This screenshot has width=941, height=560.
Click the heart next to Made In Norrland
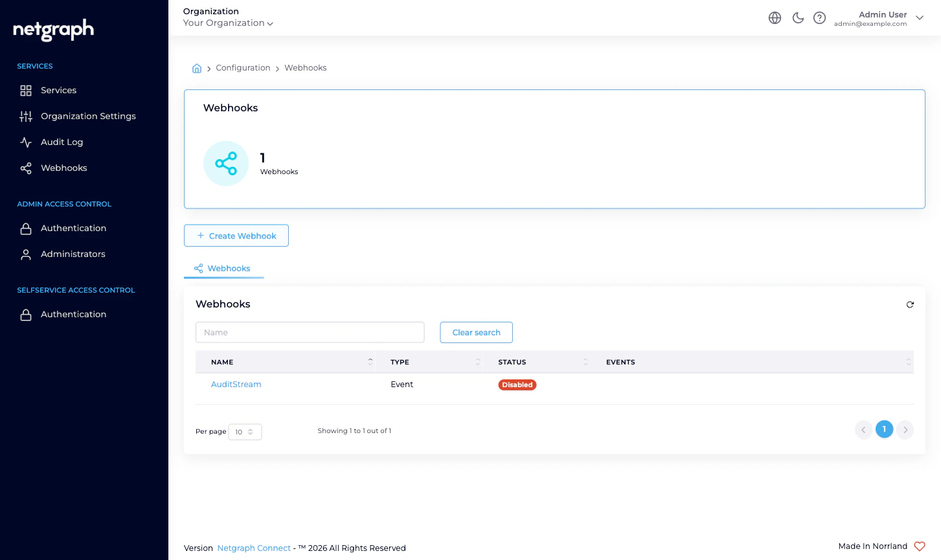pyautogui.click(x=919, y=546)
